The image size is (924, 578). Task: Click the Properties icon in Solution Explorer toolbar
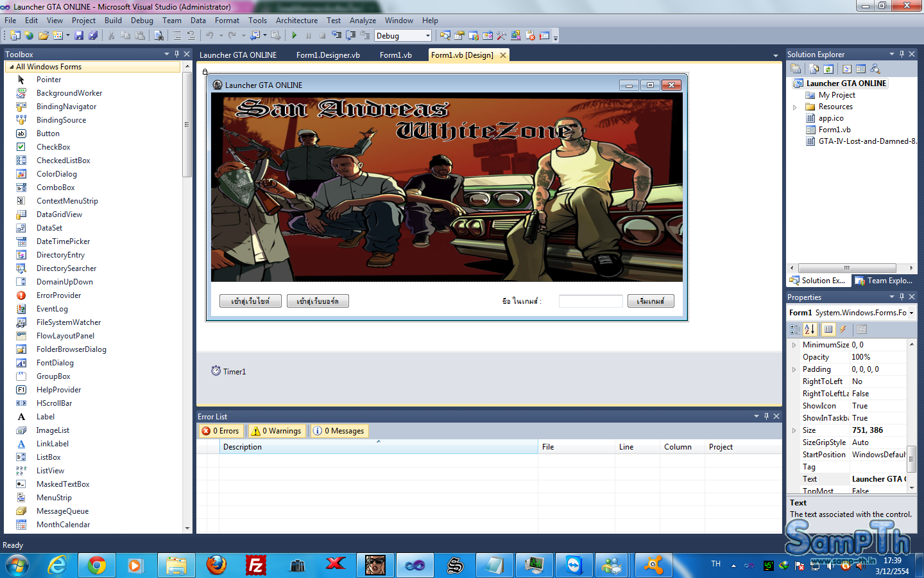point(796,69)
